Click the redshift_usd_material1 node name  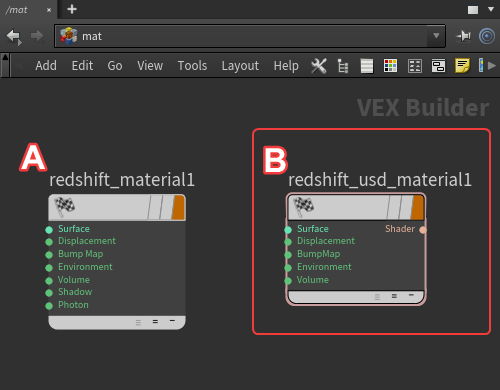[380, 180]
